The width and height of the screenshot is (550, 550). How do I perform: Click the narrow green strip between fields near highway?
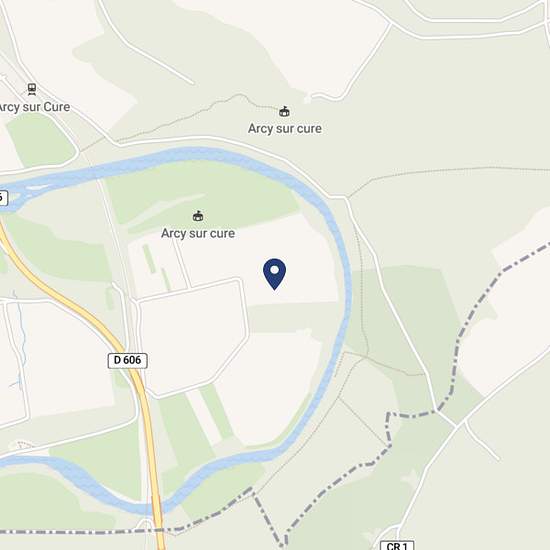pyautogui.click(x=149, y=259)
